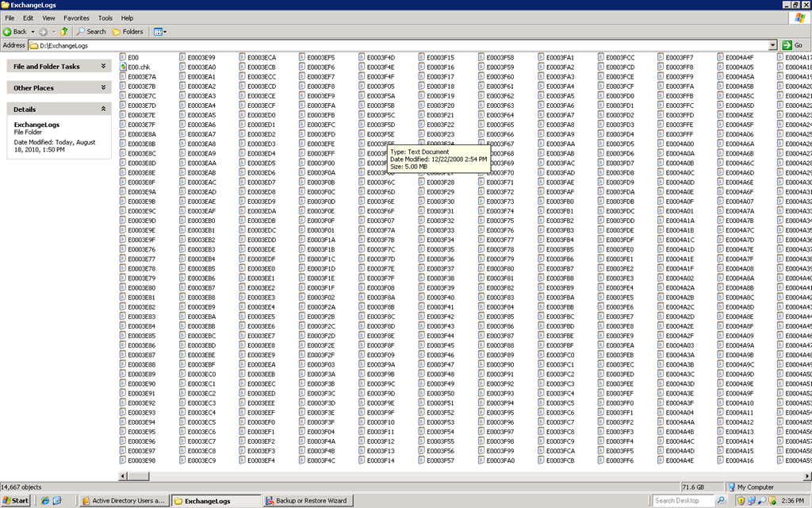
Task: Click the Go button
Action: [793, 45]
